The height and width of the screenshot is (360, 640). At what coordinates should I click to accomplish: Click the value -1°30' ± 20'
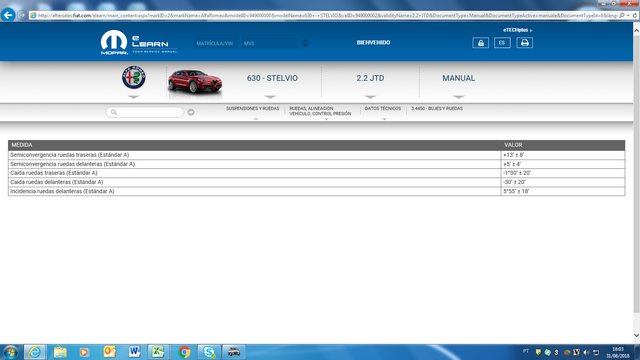pyautogui.click(x=517, y=173)
